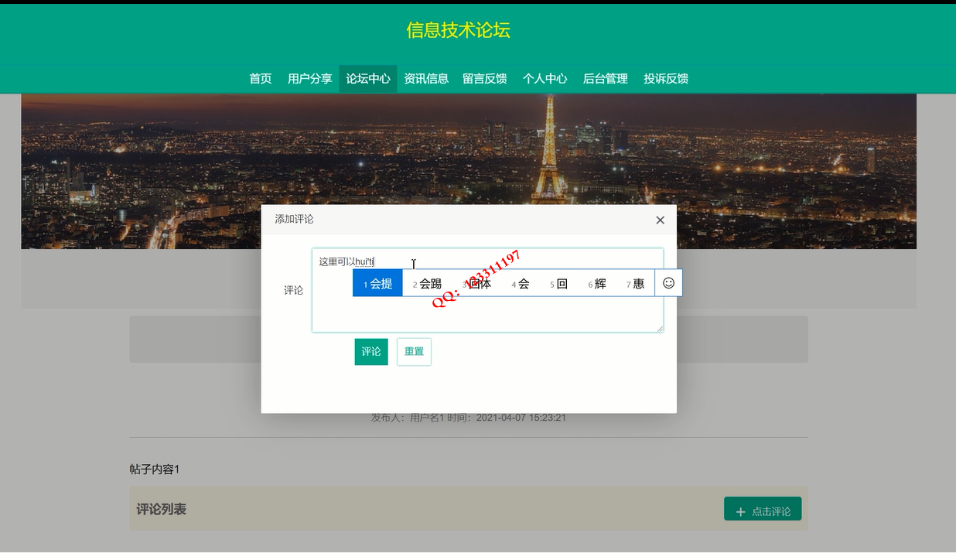
Task: Click the 点击评论 button in 评论列表
Action: pyautogui.click(x=763, y=509)
